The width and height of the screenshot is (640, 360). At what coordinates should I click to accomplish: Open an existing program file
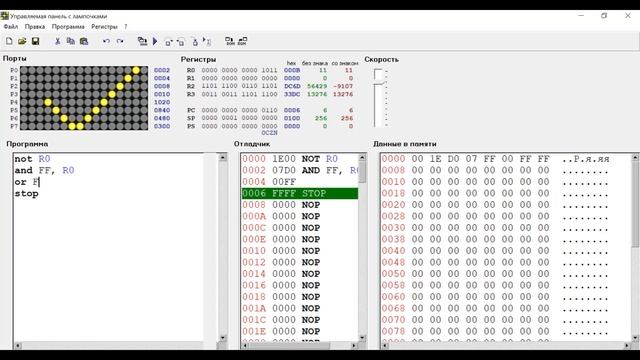click(22, 41)
